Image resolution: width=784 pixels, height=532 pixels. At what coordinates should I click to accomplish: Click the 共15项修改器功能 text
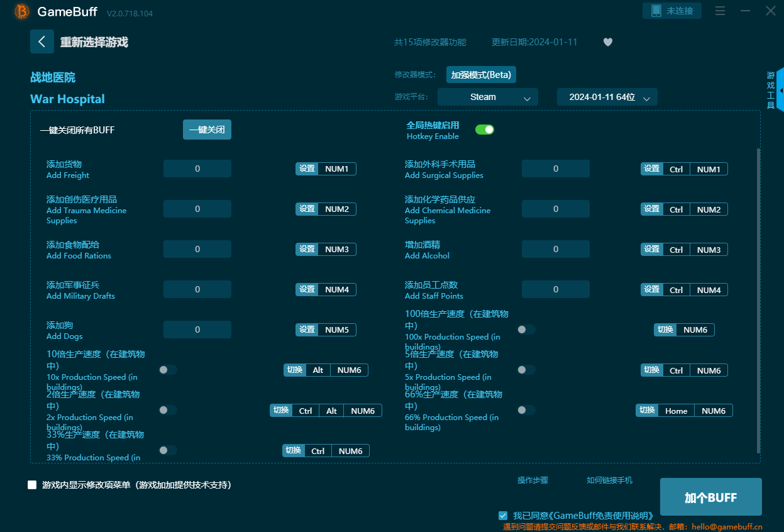pos(430,42)
